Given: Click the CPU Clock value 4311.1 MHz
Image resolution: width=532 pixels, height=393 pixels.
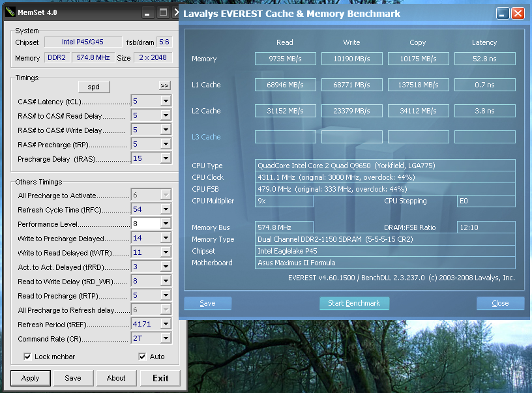Looking at the screenshot, I should 385,177.
